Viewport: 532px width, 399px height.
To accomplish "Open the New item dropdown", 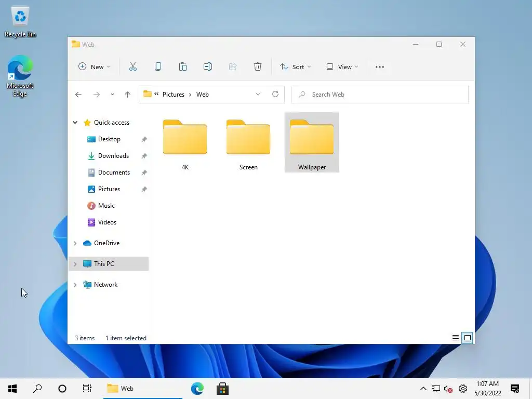I will point(95,67).
